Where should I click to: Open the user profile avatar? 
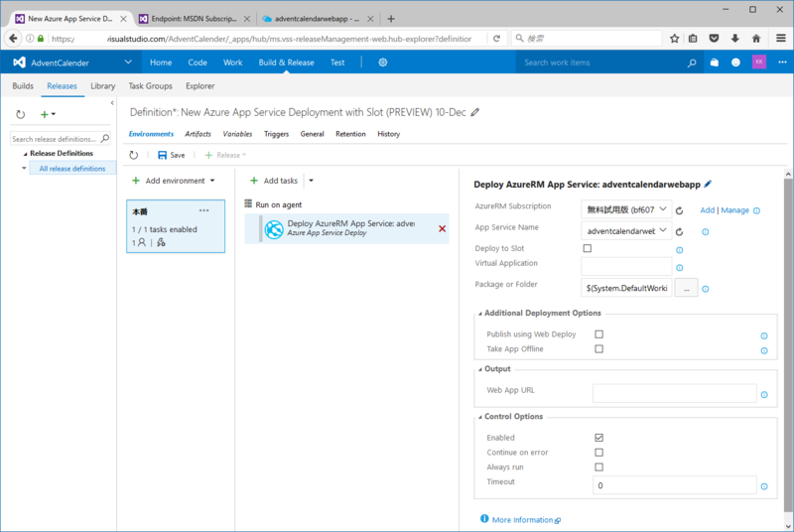758,62
